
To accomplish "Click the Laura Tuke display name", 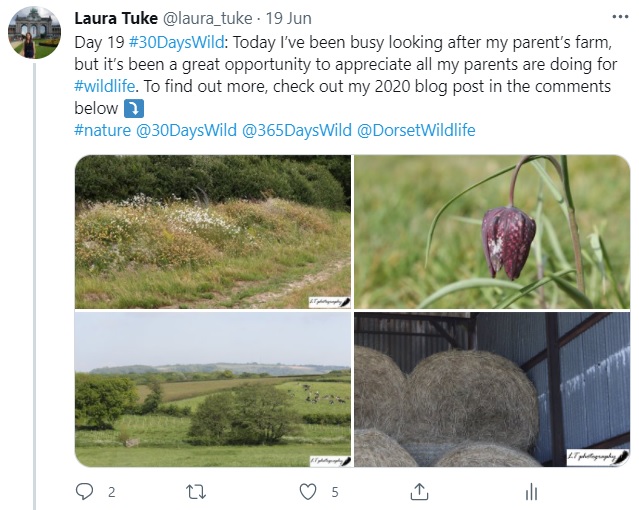I will 116,19.
